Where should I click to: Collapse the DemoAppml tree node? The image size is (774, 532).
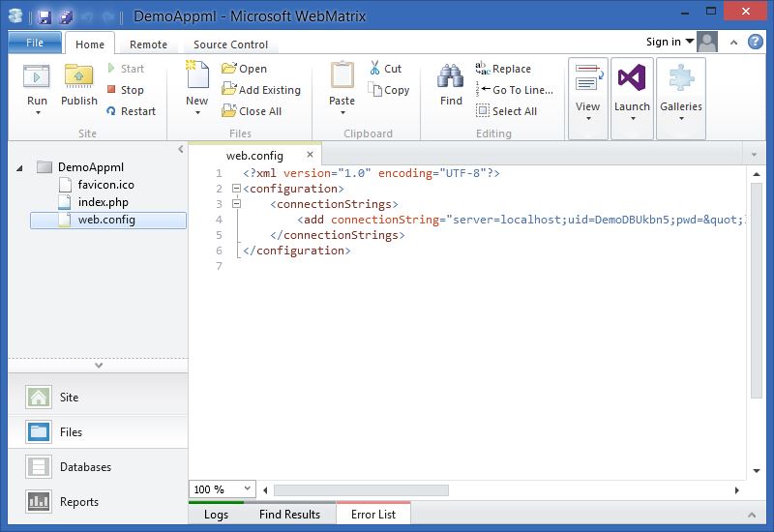click(x=19, y=168)
